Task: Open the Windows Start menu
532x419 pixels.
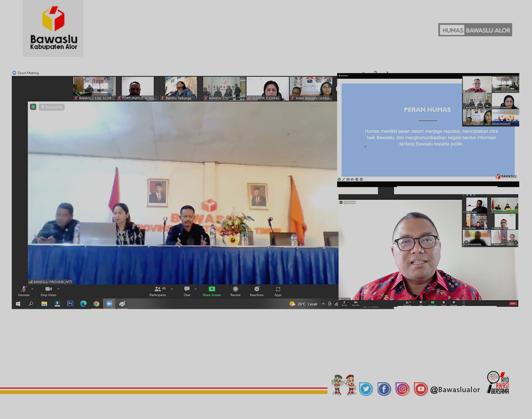Action: pos(18,304)
